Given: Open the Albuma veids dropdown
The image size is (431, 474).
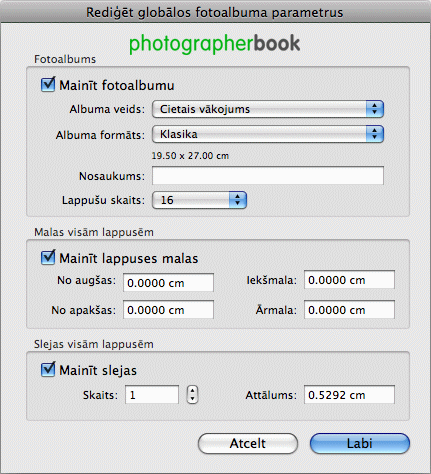Looking at the screenshot, I should (x=268, y=109).
